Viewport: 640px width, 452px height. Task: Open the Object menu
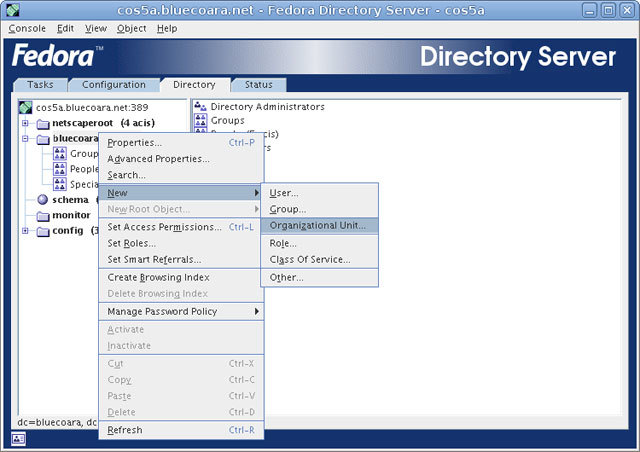(x=131, y=29)
